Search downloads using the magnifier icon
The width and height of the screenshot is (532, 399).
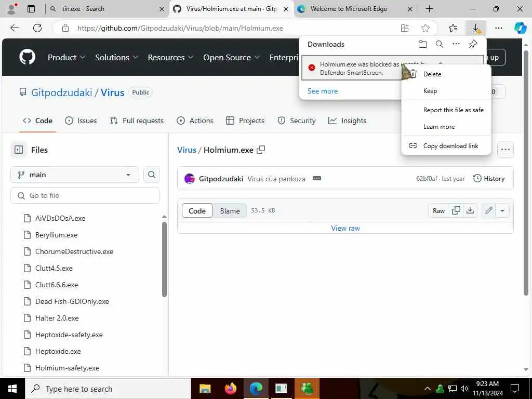click(440, 44)
